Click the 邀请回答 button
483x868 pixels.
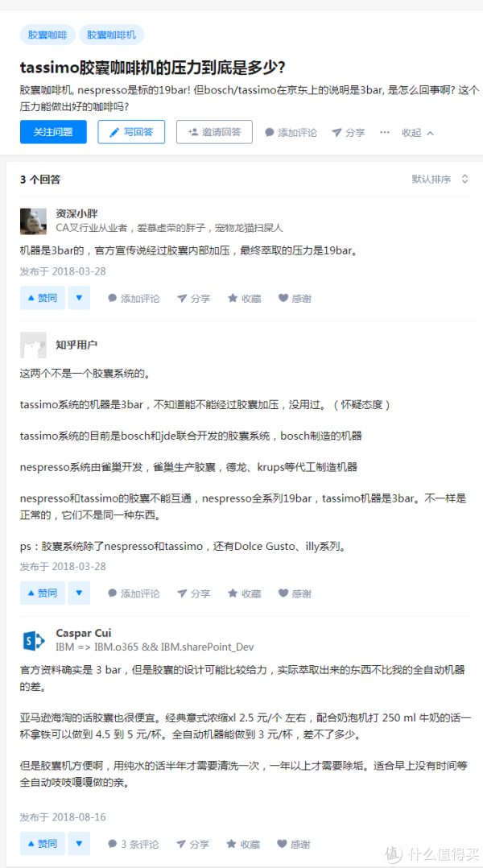214,132
